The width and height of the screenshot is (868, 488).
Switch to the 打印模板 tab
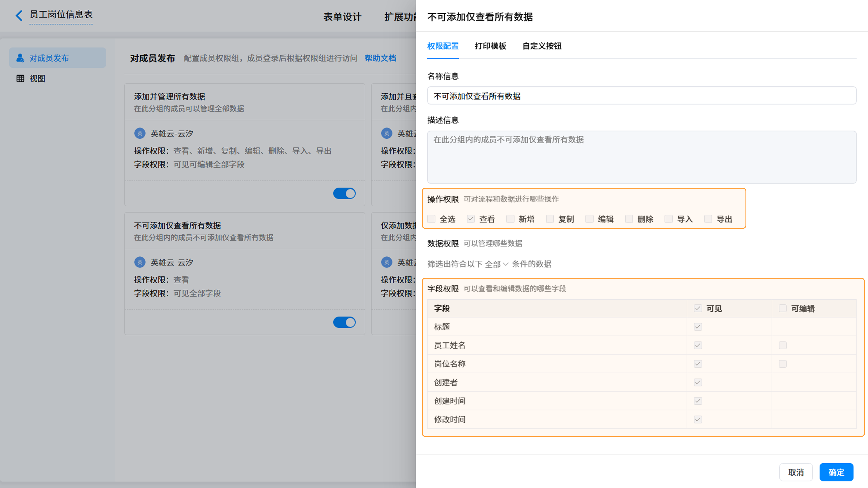490,46
